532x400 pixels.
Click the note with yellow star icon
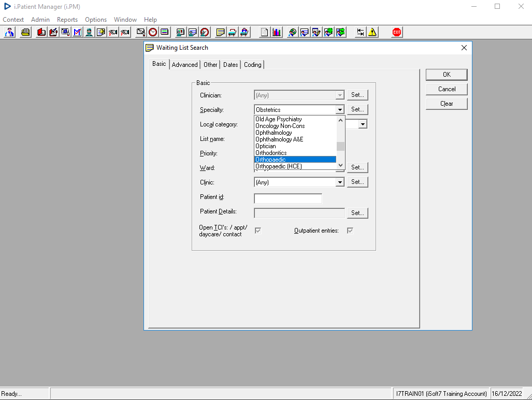pos(101,32)
